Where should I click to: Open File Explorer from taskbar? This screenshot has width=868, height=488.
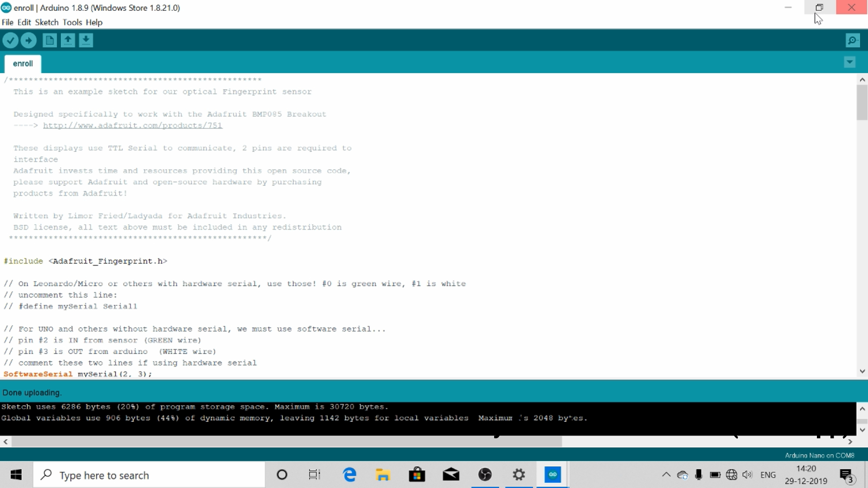tap(383, 475)
